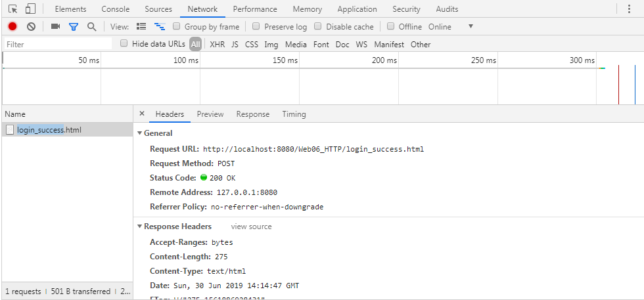Click no-referrer-when-downgrade policy value

click(267, 207)
